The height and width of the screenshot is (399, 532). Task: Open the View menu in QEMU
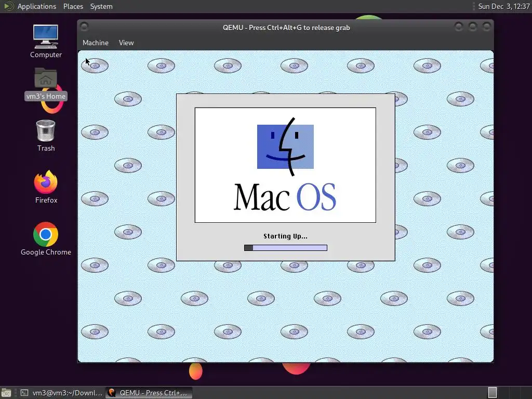click(x=126, y=43)
